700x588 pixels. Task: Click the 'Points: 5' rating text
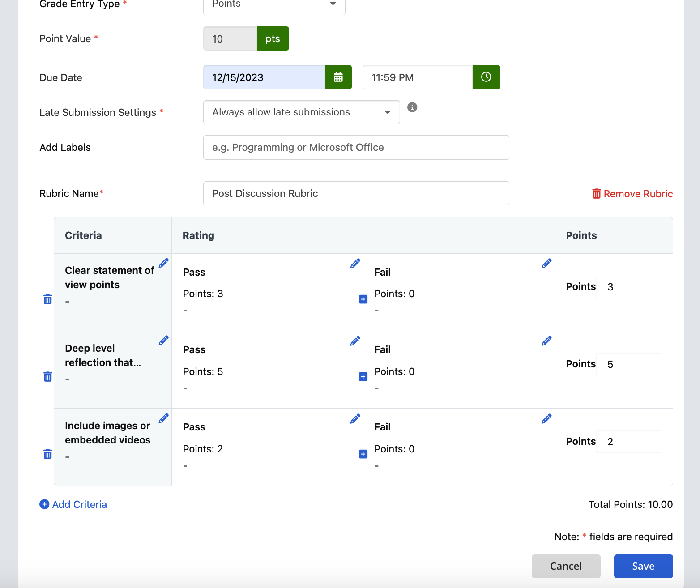(203, 371)
